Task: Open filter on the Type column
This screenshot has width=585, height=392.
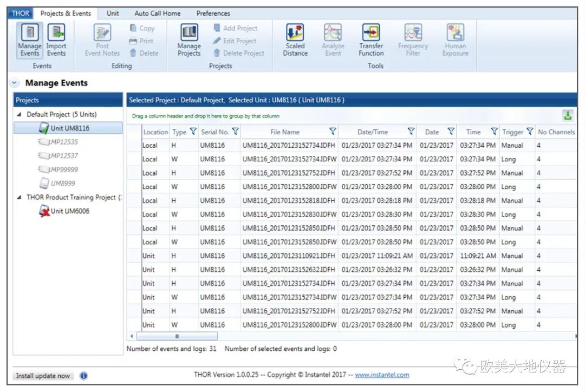Action: pyautogui.click(x=193, y=132)
